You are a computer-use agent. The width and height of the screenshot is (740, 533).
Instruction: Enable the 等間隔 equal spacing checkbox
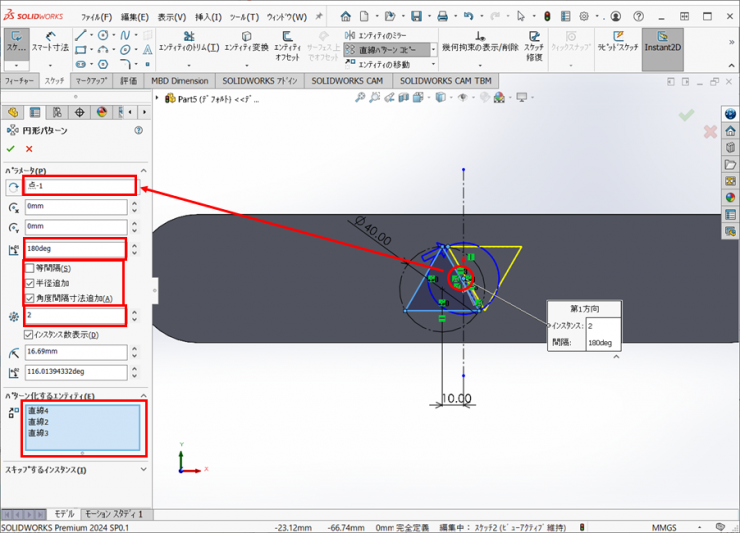pos(30,268)
